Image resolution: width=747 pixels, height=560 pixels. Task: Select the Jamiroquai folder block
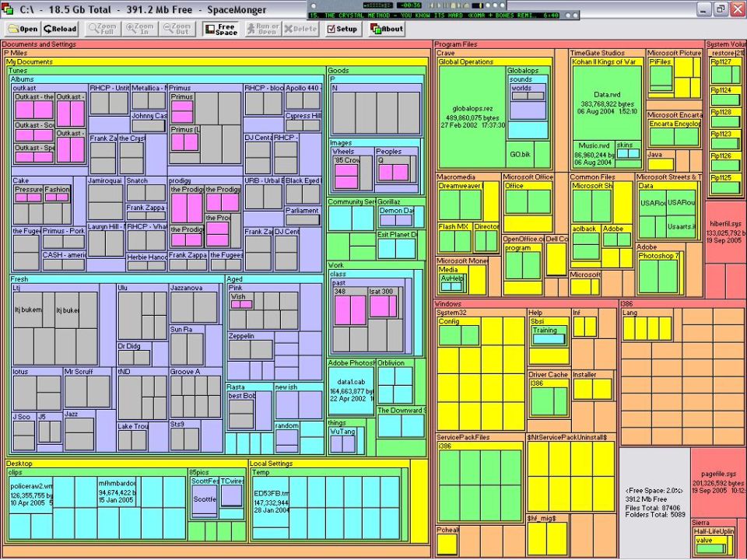coord(106,199)
